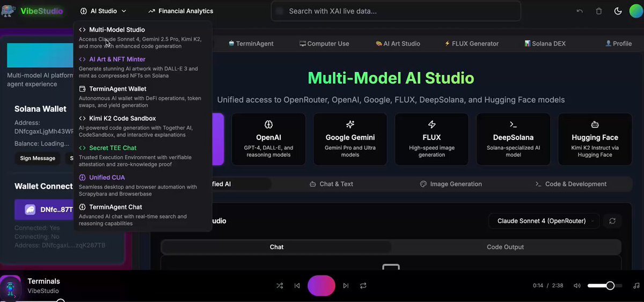Click the undo arrow icon in header
The image size is (644, 302).
click(580, 11)
